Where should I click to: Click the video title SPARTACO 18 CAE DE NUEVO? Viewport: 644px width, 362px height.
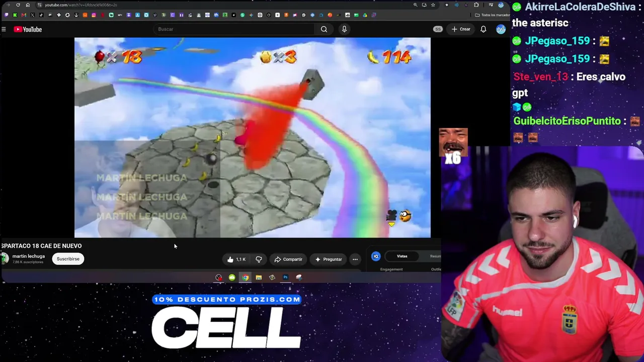tap(41, 246)
